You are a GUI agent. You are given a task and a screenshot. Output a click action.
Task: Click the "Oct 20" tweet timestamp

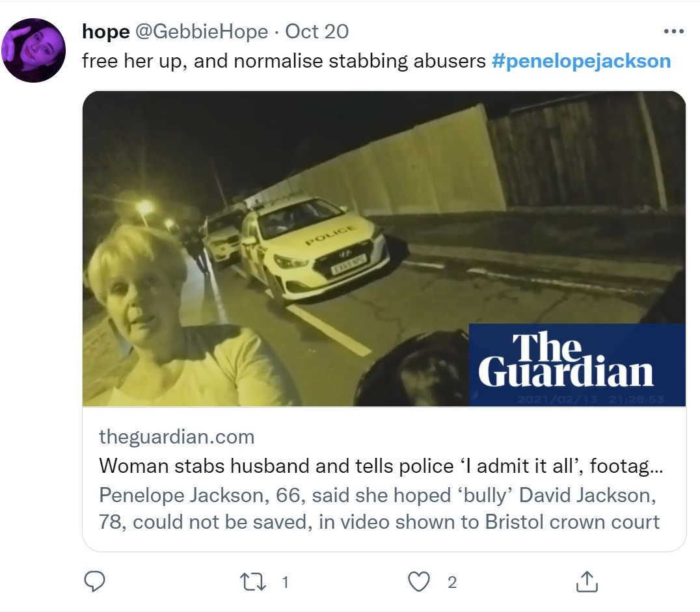tap(317, 31)
